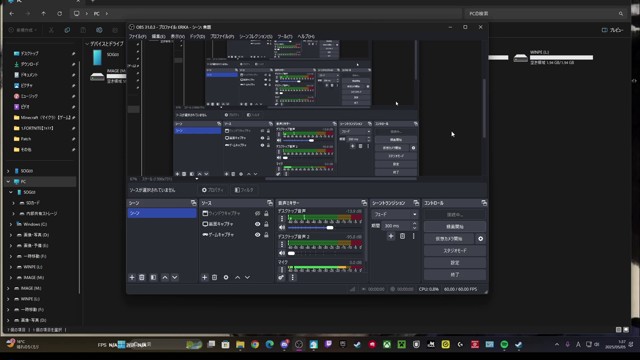640x360 pixels.
Task: Hide the ゲームキャプチャ source with the eye icon
Action: coord(258,235)
